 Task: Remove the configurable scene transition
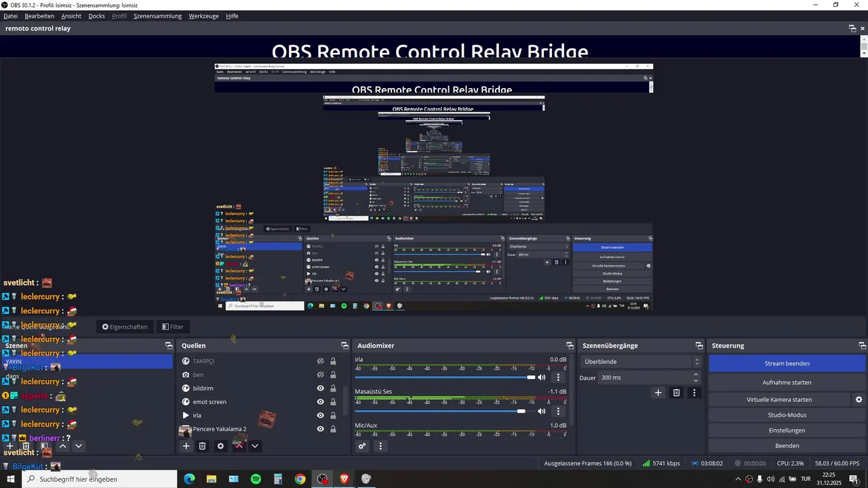point(676,392)
